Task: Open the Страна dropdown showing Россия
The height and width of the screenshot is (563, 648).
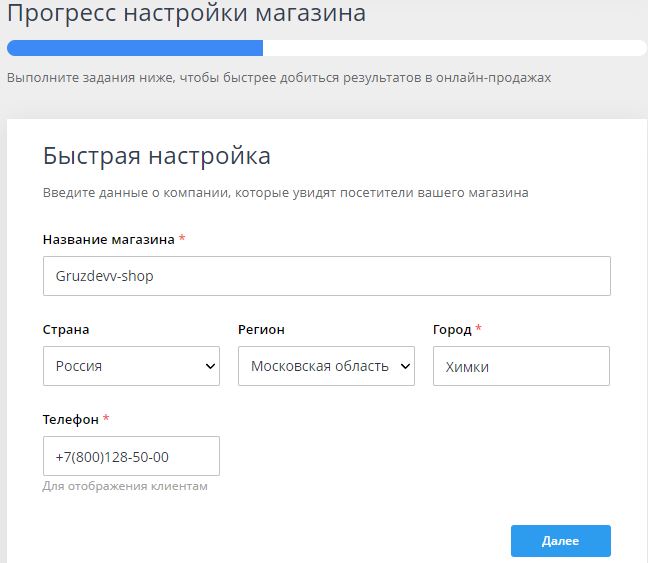Action: point(131,366)
